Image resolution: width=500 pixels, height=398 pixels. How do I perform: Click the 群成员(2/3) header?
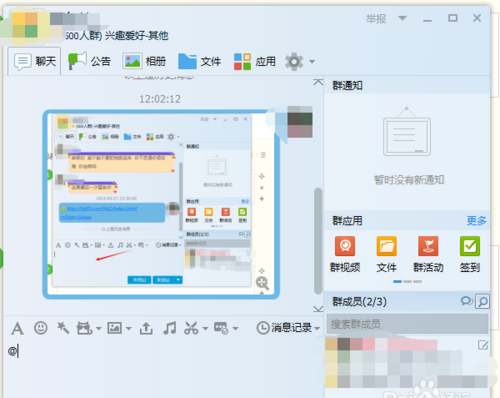[359, 302]
